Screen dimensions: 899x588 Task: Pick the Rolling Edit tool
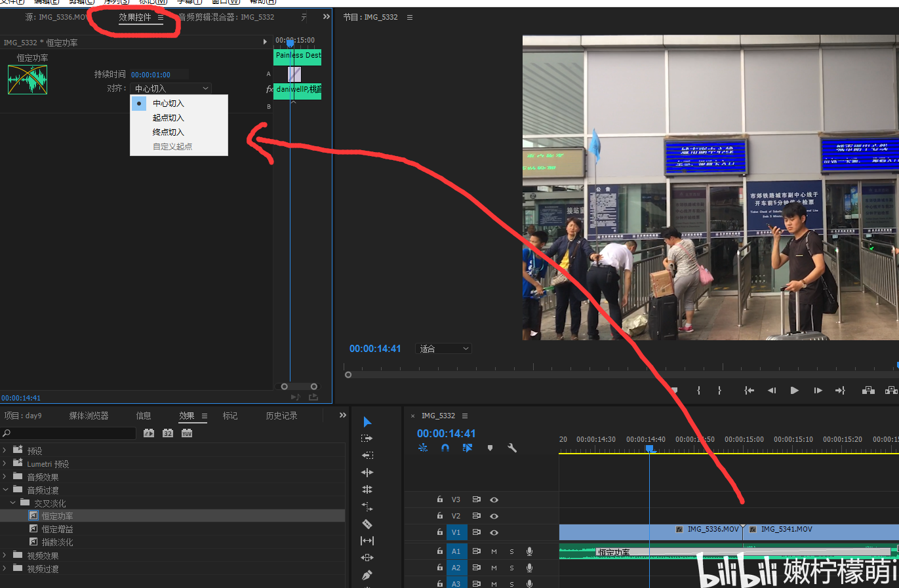tap(367, 489)
